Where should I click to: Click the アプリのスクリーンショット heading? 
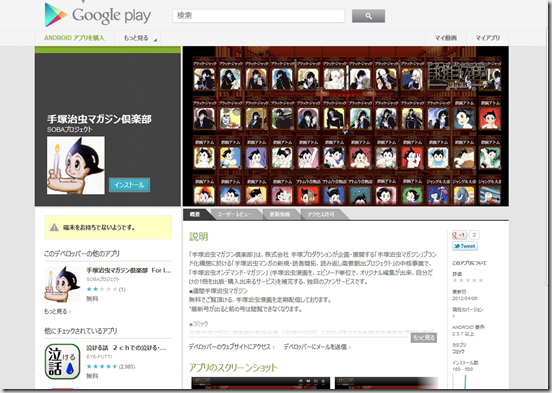(233, 368)
